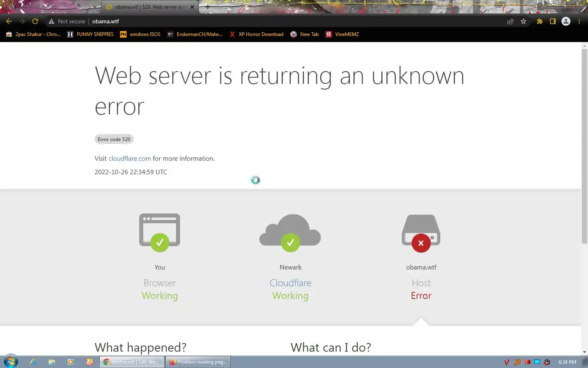Switch to Chrome obama.wtf taskbar button

pos(132,362)
